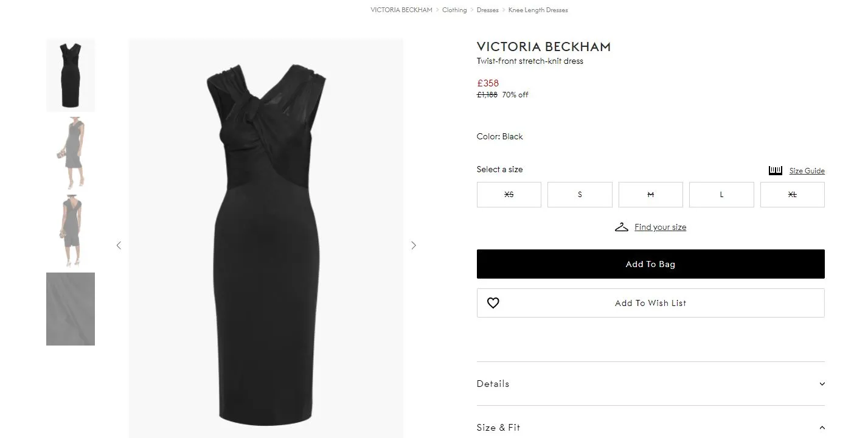Open the Dresses breadcrumb category
Screen dimensions: 868x438
[487, 10]
